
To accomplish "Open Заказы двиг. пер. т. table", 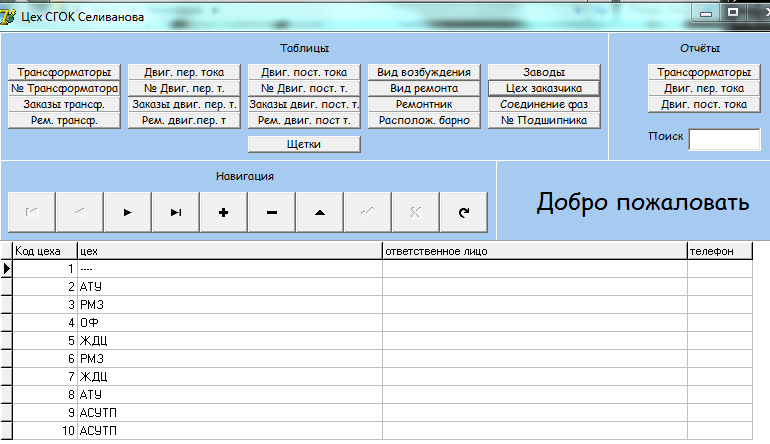I will (x=184, y=104).
